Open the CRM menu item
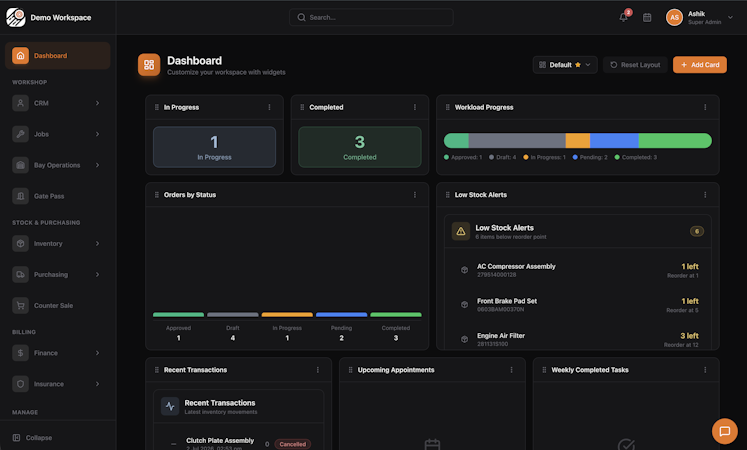Screen dimensions: 747x450 click(x=58, y=103)
